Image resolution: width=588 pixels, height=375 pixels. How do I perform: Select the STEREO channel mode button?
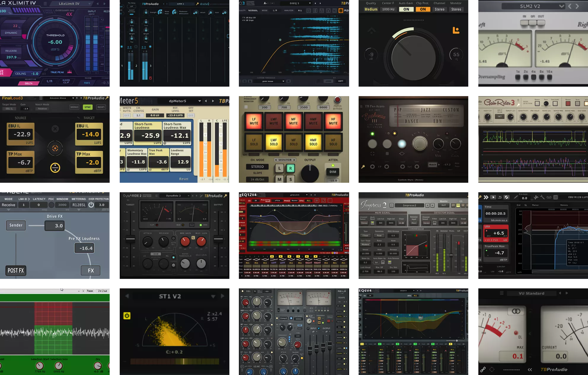point(257,167)
